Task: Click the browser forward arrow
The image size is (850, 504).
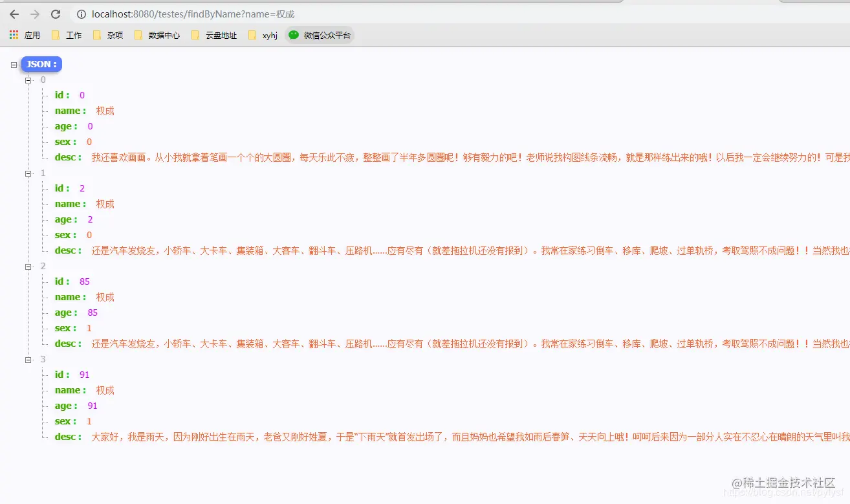Action: [35, 14]
